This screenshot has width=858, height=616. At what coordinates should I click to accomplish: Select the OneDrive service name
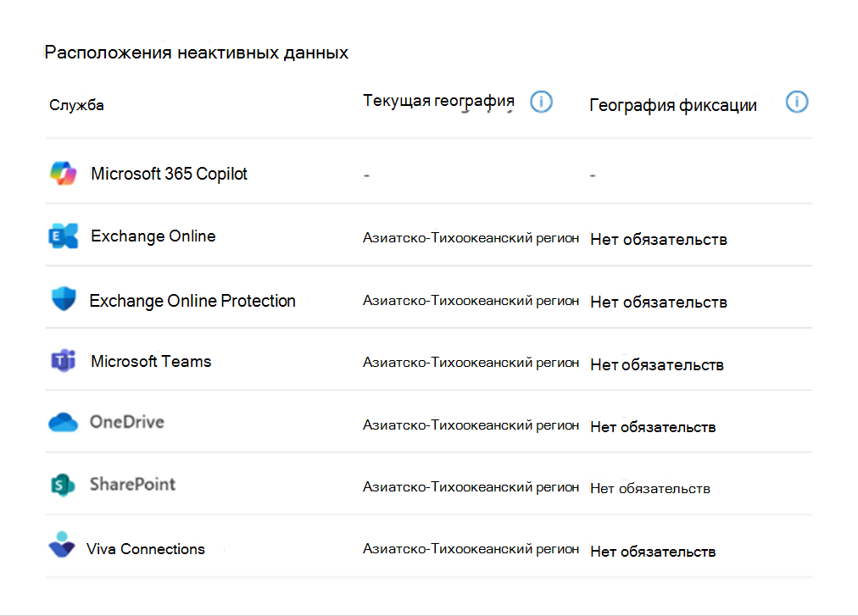(x=127, y=422)
